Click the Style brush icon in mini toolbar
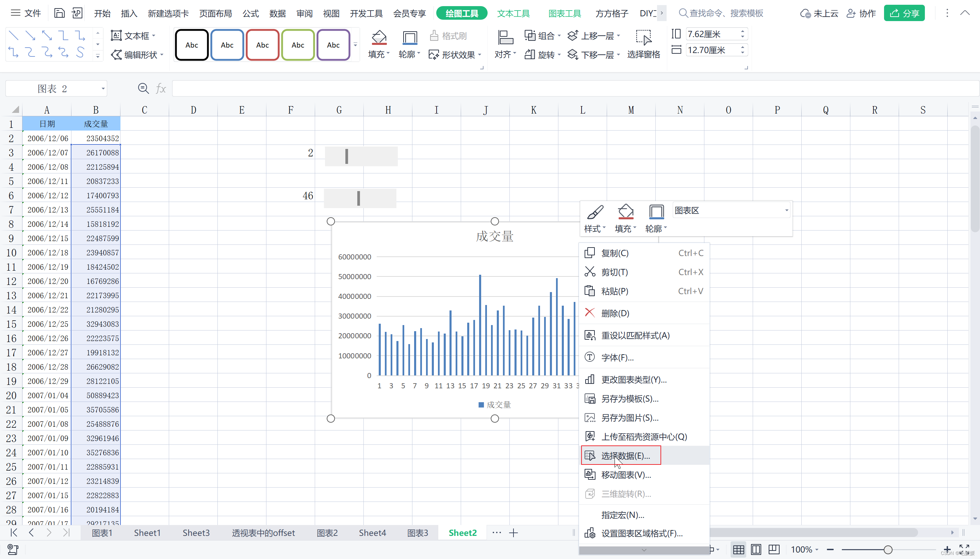The width and height of the screenshot is (980, 559). (595, 212)
